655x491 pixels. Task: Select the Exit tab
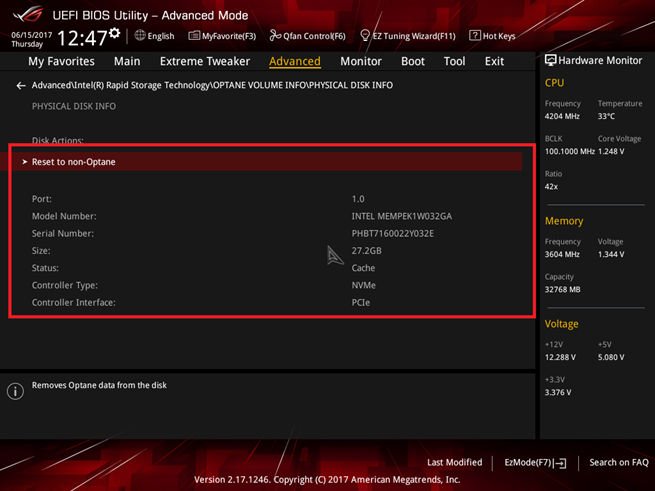(494, 61)
